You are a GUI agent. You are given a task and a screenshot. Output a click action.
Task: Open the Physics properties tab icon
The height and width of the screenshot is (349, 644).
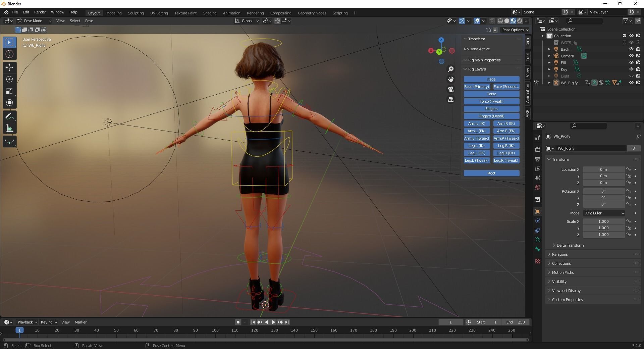pyautogui.click(x=538, y=221)
